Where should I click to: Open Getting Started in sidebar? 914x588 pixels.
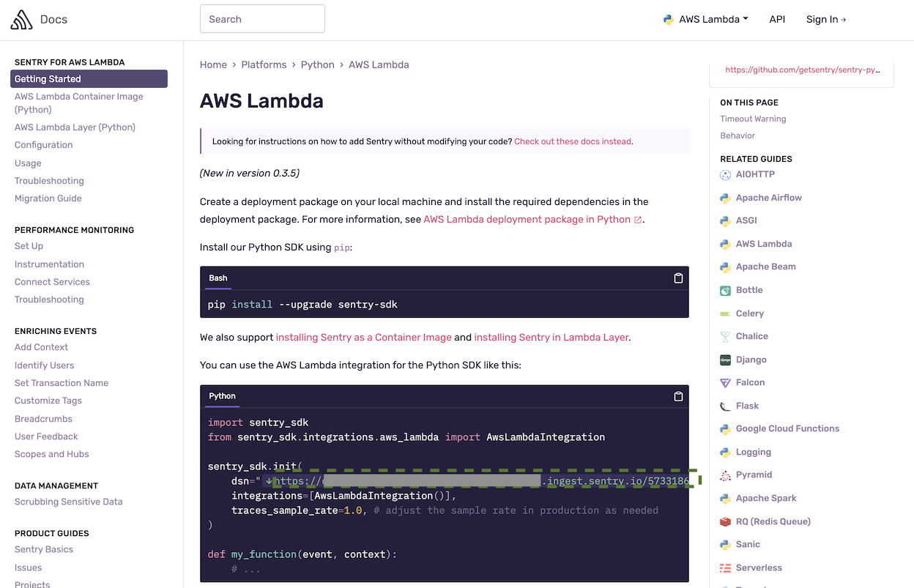(89, 79)
